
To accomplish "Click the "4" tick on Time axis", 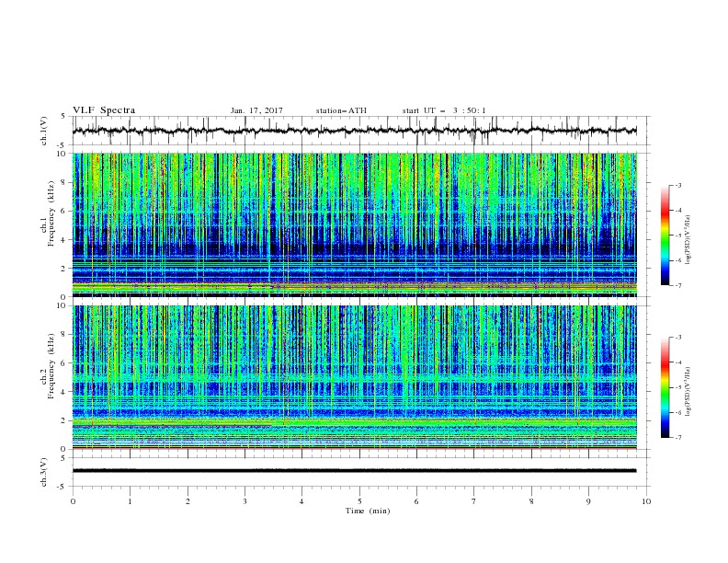I will tap(301, 501).
